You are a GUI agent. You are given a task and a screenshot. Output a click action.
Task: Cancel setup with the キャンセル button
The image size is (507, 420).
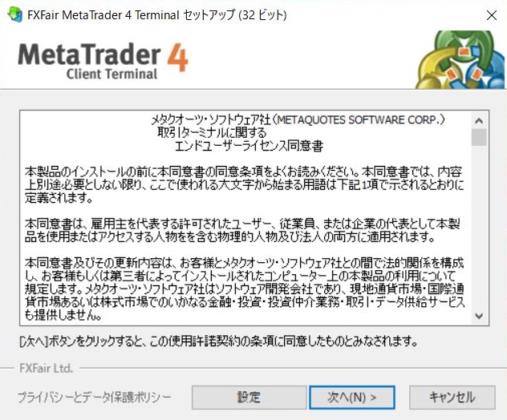coord(452,397)
